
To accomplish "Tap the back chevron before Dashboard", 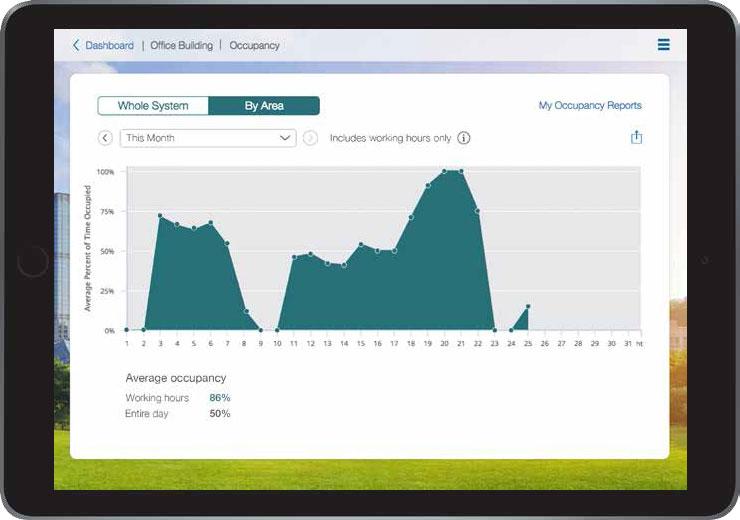I will pos(76,45).
